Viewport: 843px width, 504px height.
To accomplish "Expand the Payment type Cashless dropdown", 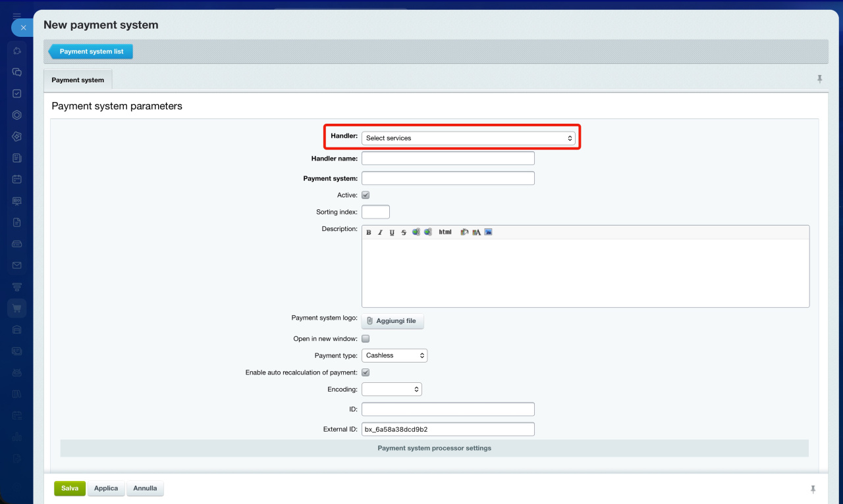I will (394, 355).
